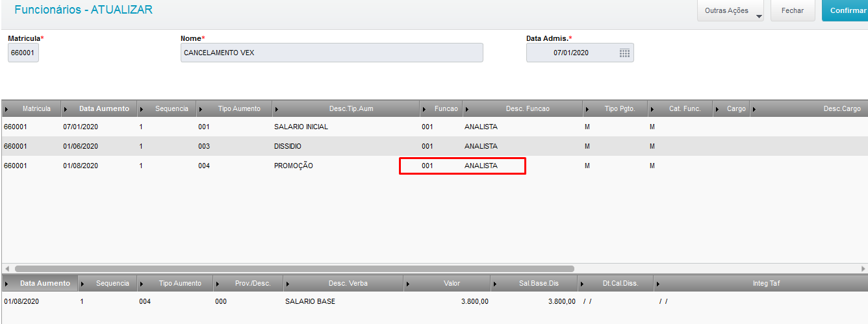The image size is (868, 324).
Task: Focus the Nome input field
Action: pyautogui.click(x=332, y=53)
